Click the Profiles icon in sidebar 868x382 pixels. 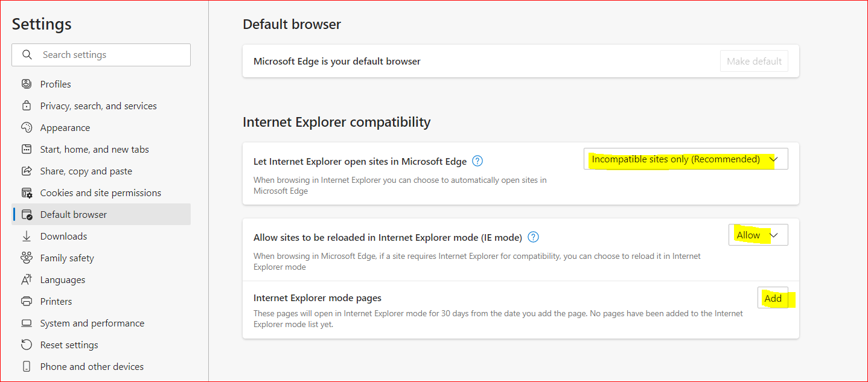tap(27, 84)
